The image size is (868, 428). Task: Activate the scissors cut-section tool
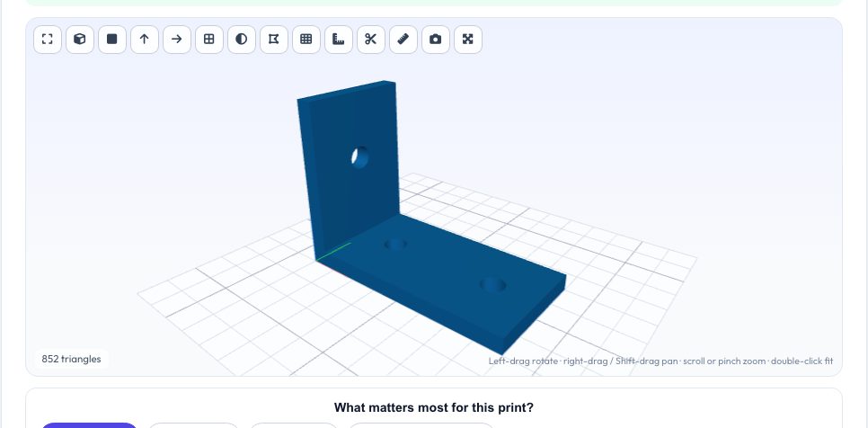tap(371, 40)
